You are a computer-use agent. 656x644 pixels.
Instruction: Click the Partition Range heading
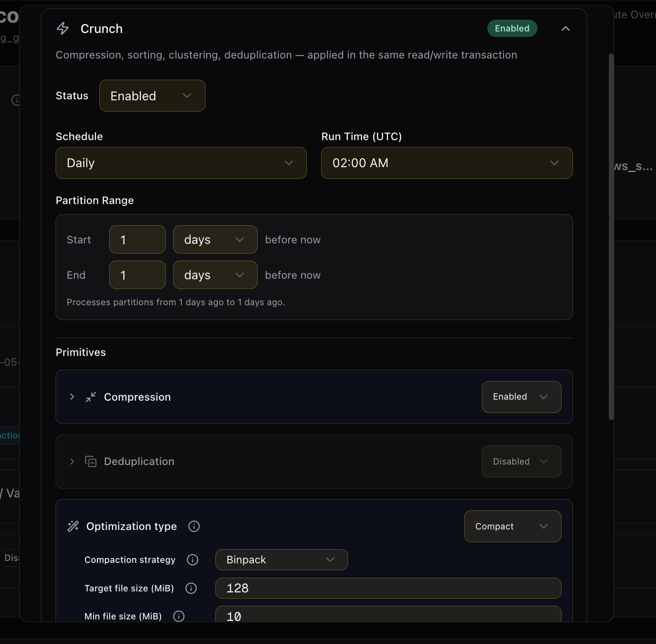(95, 201)
